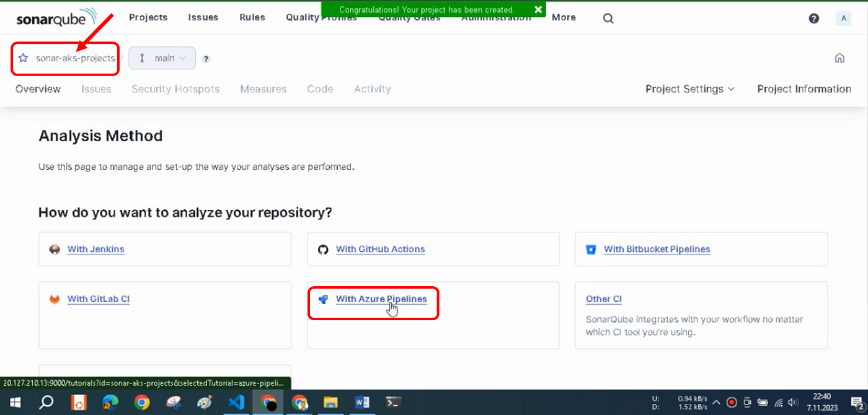The height and width of the screenshot is (415, 868).
Task: Choose the With Jenkins link
Action: [96, 250]
